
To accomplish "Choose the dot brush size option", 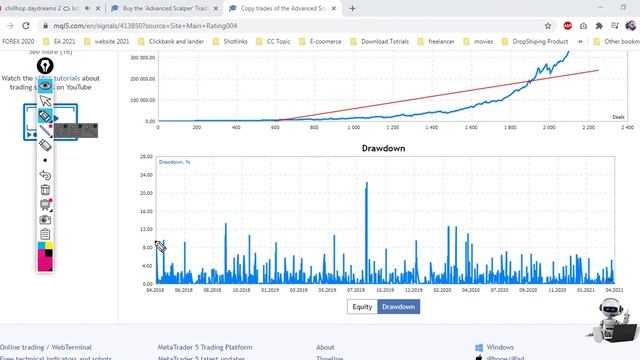I will (45, 160).
